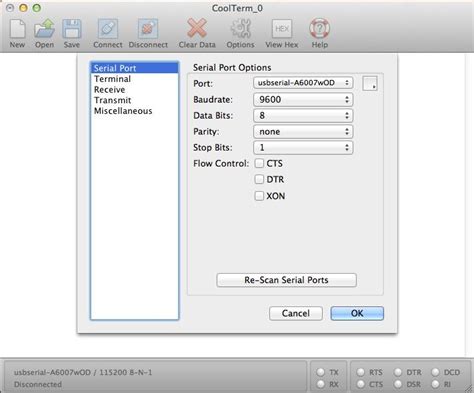Switch to View Hex mode
Screen dimensions: 474x393
[x=282, y=29]
